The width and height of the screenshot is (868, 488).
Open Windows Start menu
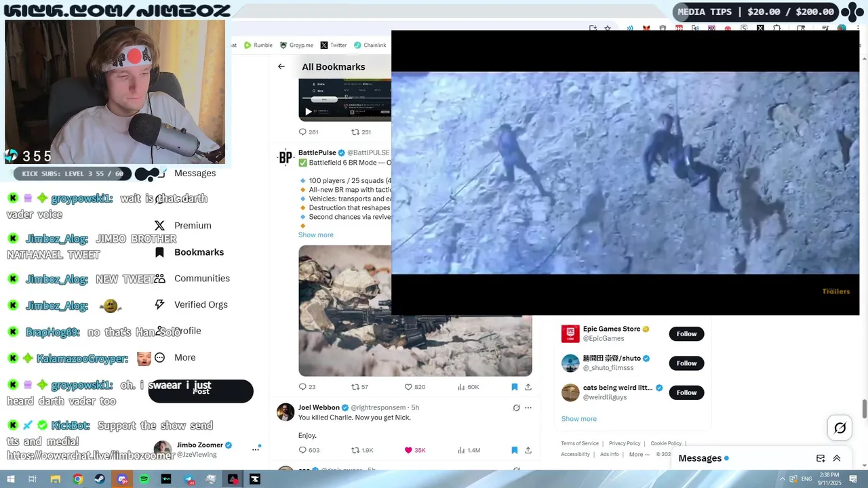pyautogui.click(x=10, y=479)
